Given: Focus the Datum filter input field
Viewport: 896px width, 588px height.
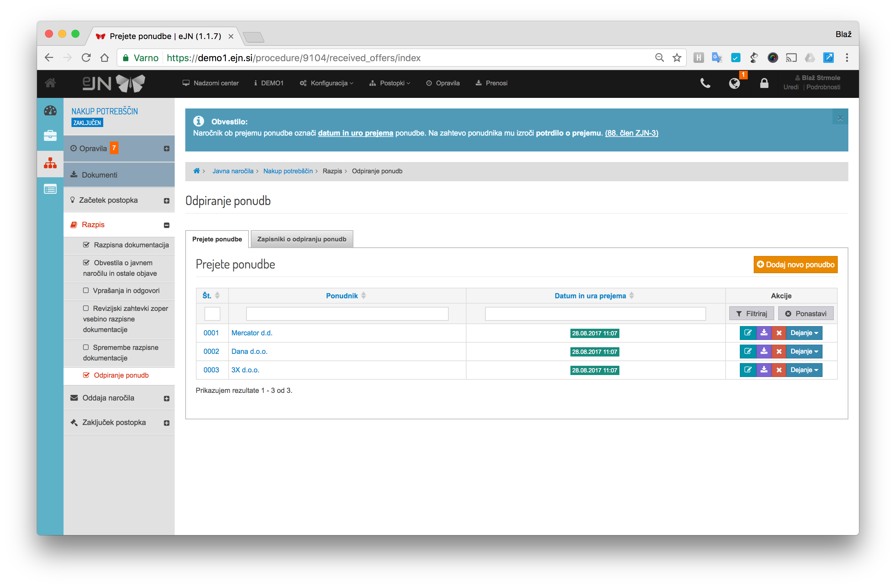Looking at the screenshot, I should [595, 314].
